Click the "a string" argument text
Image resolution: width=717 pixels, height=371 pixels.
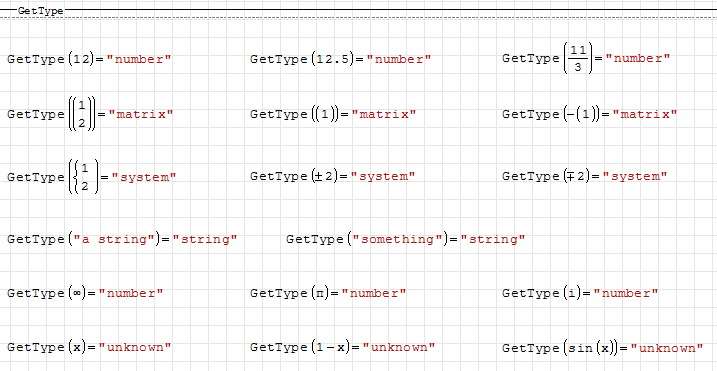click(115, 239)
